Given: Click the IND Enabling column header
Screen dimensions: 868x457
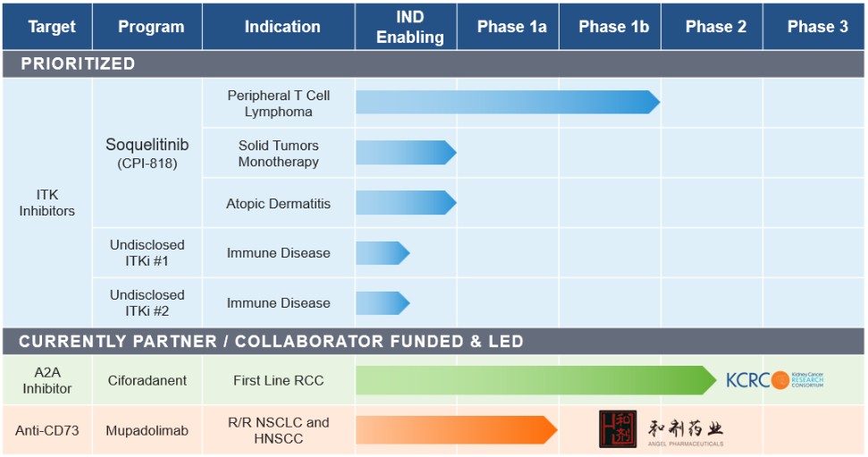Looking at the screenshot, I should [409, 27].
